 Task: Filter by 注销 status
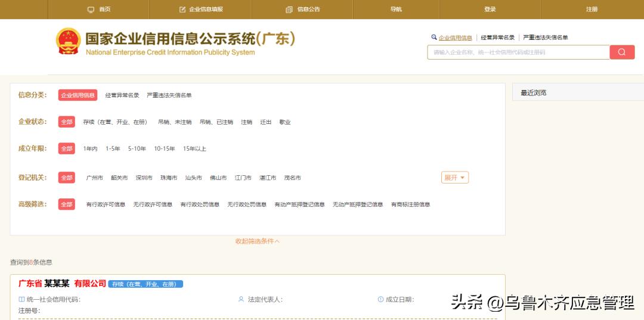(246, 122)
